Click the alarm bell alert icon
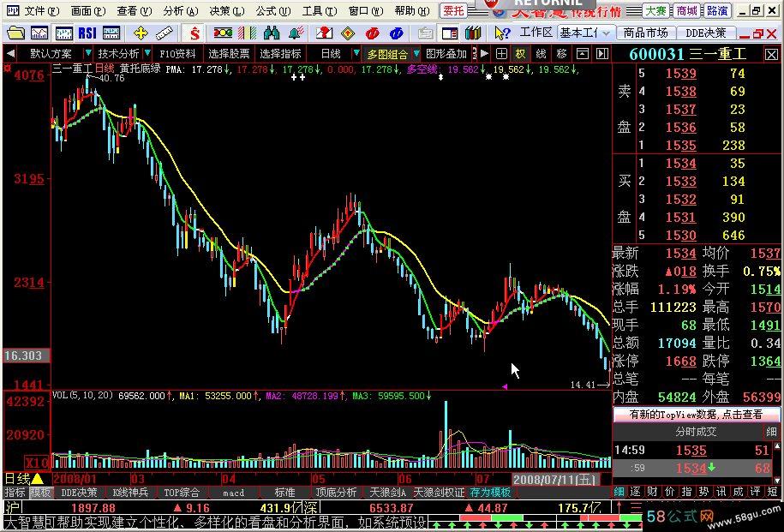The width and height of the screenshot is (784, 532). pos(296,33)
